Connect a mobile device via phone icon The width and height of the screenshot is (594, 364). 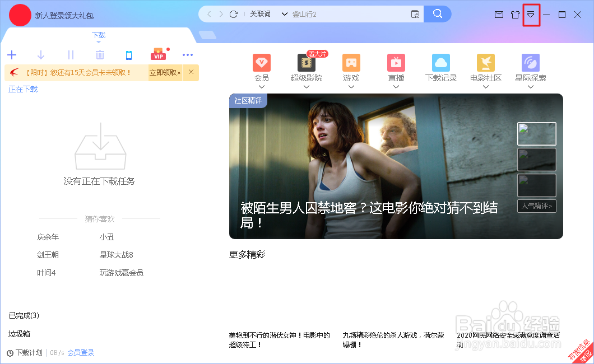pos(129,55)
